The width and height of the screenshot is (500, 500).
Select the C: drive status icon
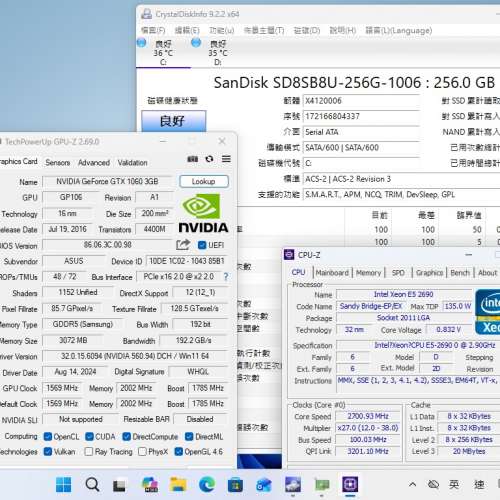[x=141, y=43]
